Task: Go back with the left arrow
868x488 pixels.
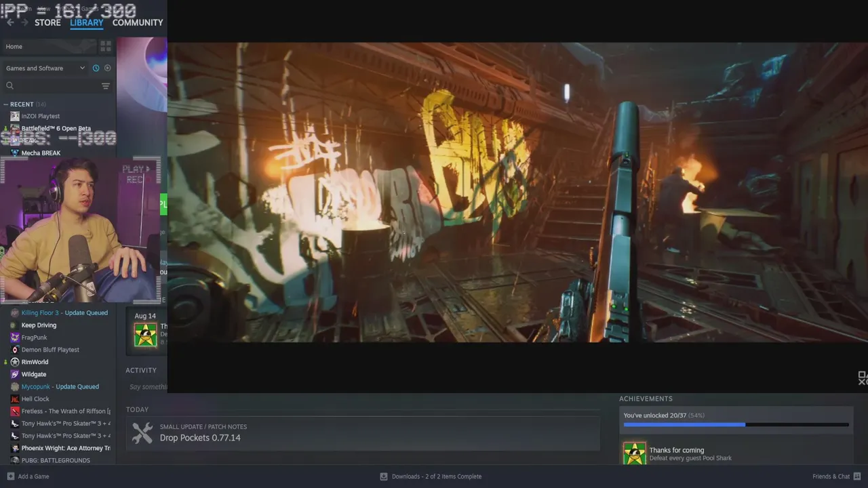Action: pos(9,22)
